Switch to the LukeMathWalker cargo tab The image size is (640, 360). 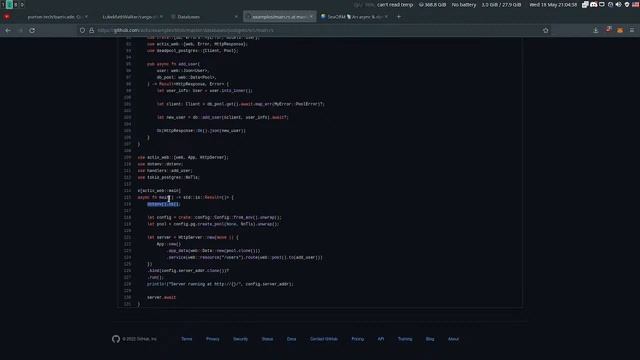point(130,17)
